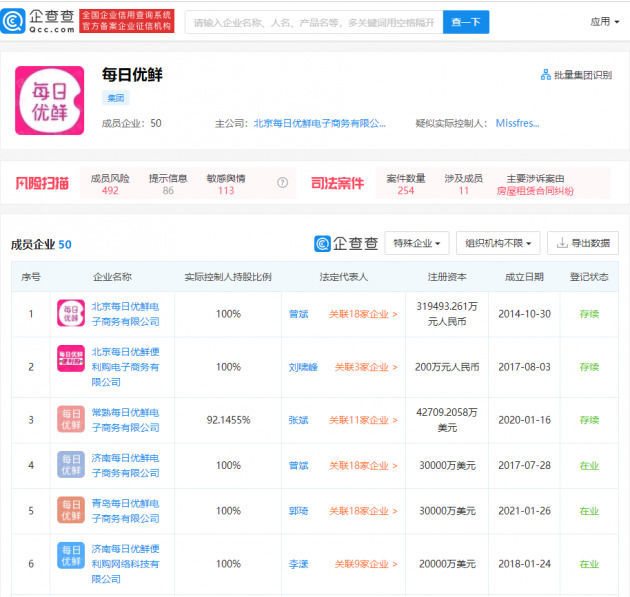Viewport: 630px width, 597px height.
Task: Click the company search input field
Action: (x=314, y=22)
